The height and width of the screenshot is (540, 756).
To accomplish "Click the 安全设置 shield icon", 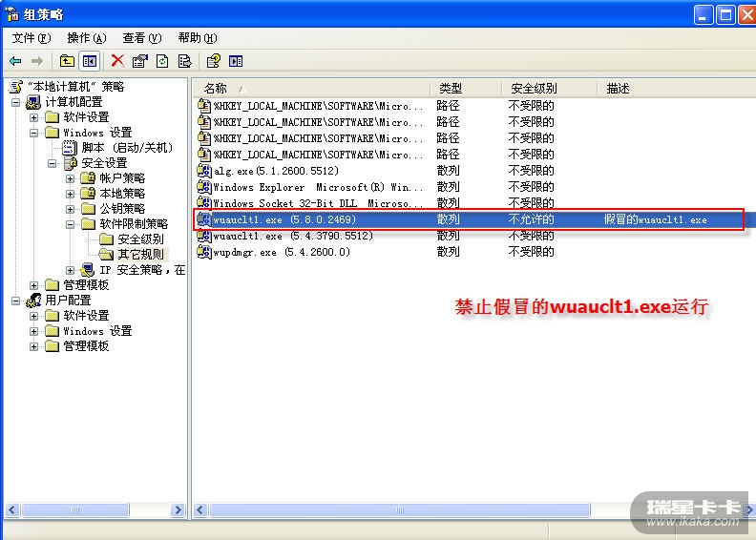I will [71, 163].
